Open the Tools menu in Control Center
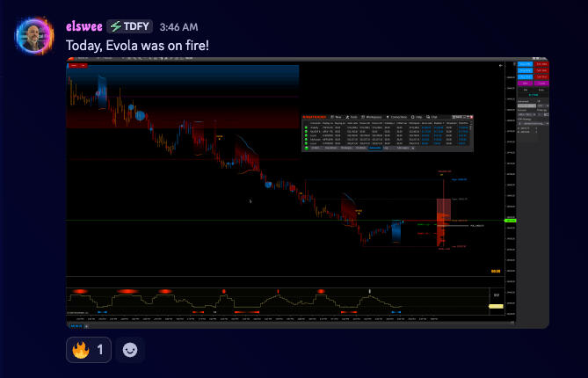 click(x=352, y=116)
